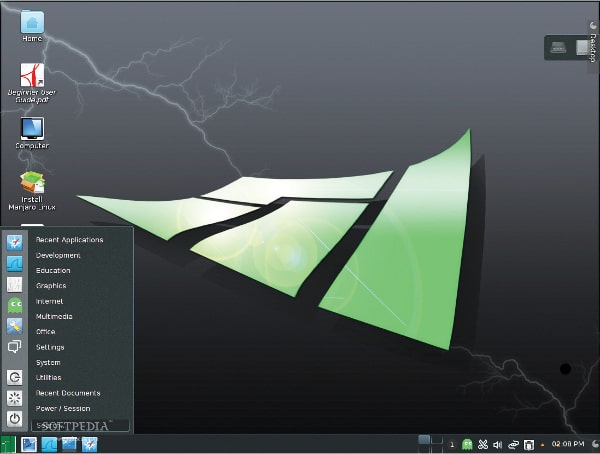Click the blue arc launcher in the bottom panel
The image size is (600, 454).
(49, 444)
